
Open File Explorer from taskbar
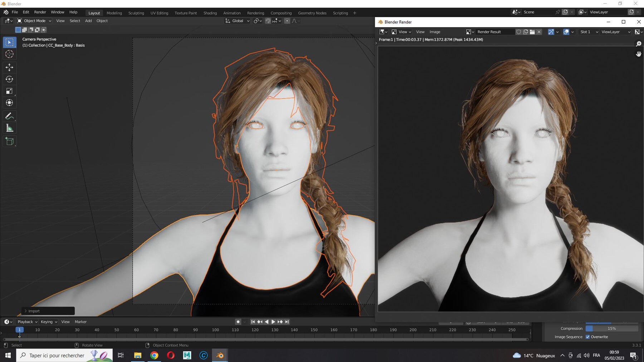tap(138, 355)
